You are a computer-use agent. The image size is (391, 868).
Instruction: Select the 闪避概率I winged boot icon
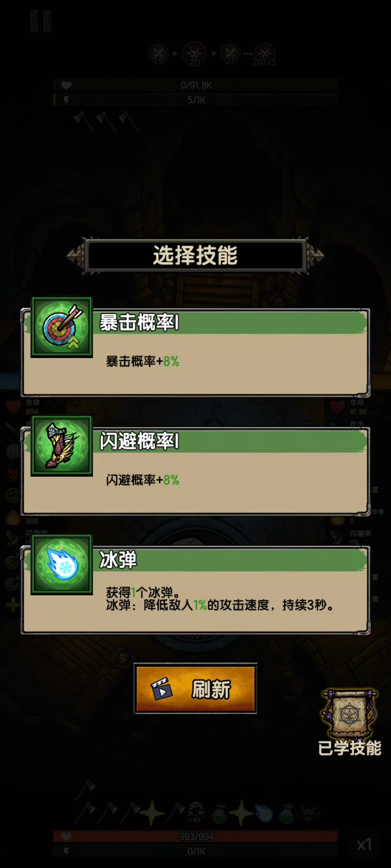[x=62, y=446]
